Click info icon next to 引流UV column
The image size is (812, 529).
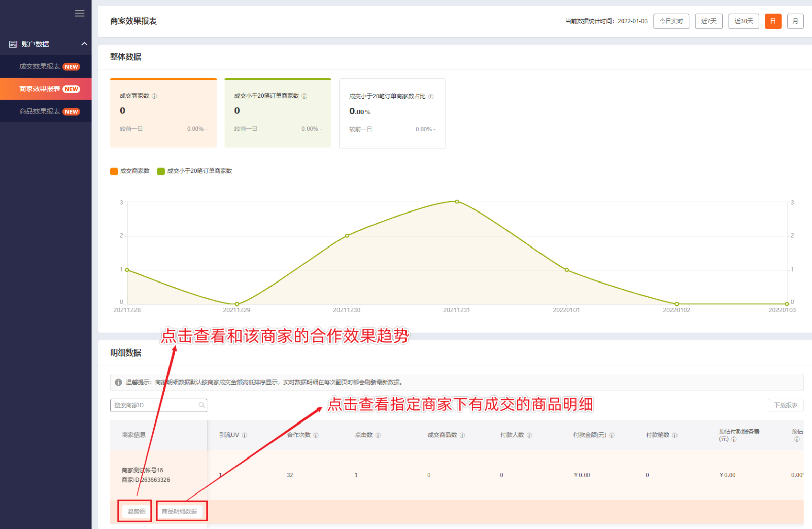(x=245, y=435)
